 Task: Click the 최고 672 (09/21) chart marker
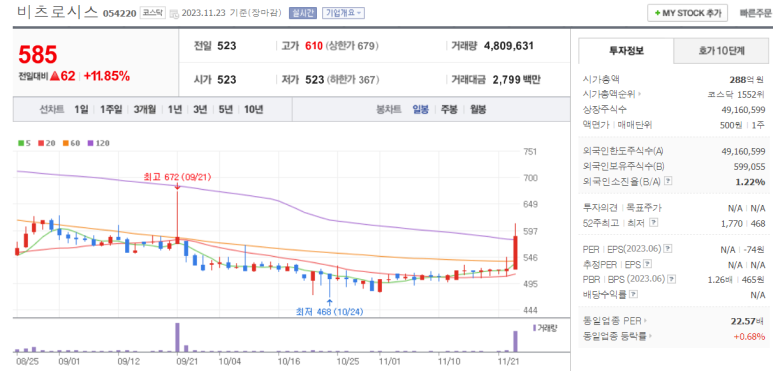[177, 176]
